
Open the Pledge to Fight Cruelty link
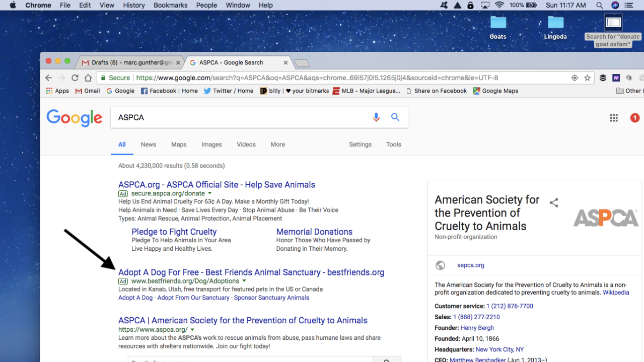pos(174,232)
